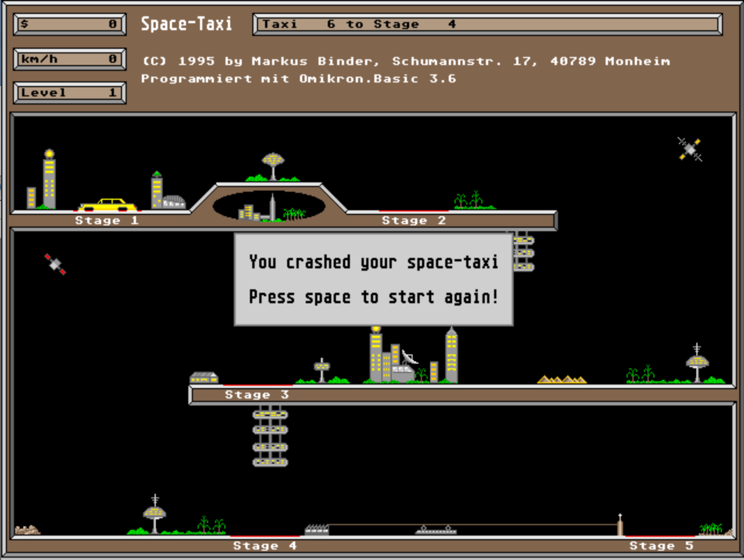The width and height of the screenshot is (744, 560).
Task: Click the satellite dish among Stage 3 buildings
Action: [x=410, y=358]
